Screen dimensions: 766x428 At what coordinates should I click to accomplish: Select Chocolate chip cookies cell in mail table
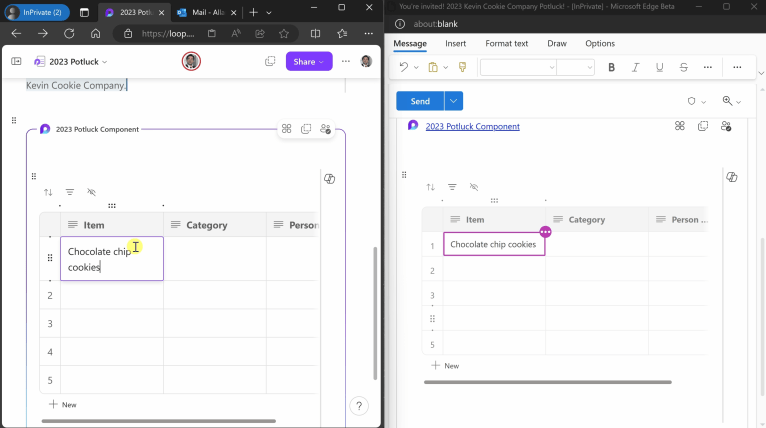[494, 244]
